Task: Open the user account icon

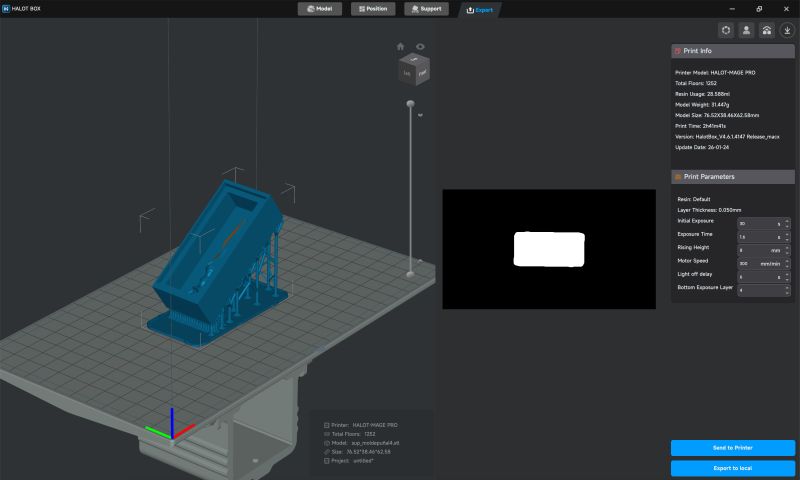Action: [x=746, y=30]
